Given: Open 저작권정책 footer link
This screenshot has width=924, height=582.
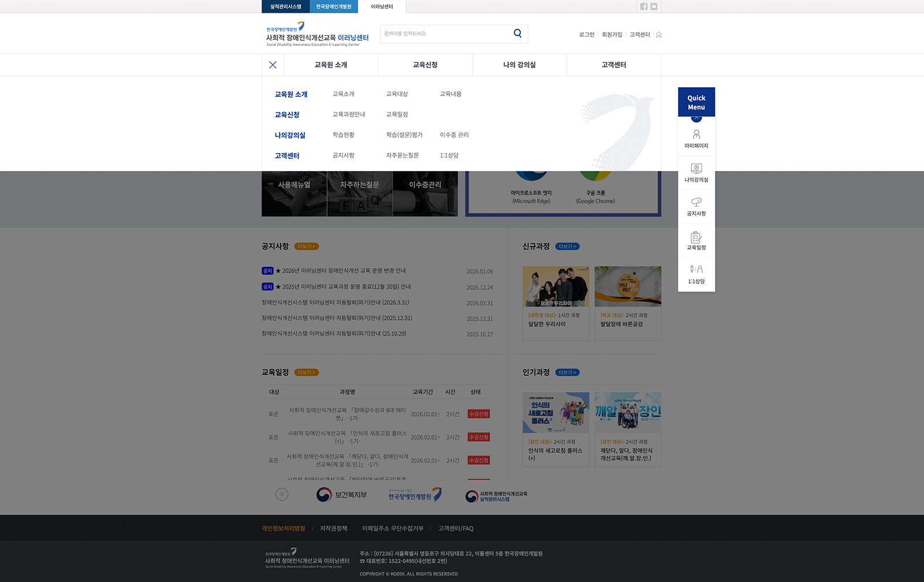Looking at the screenshot, I should (x=334, y=528).
